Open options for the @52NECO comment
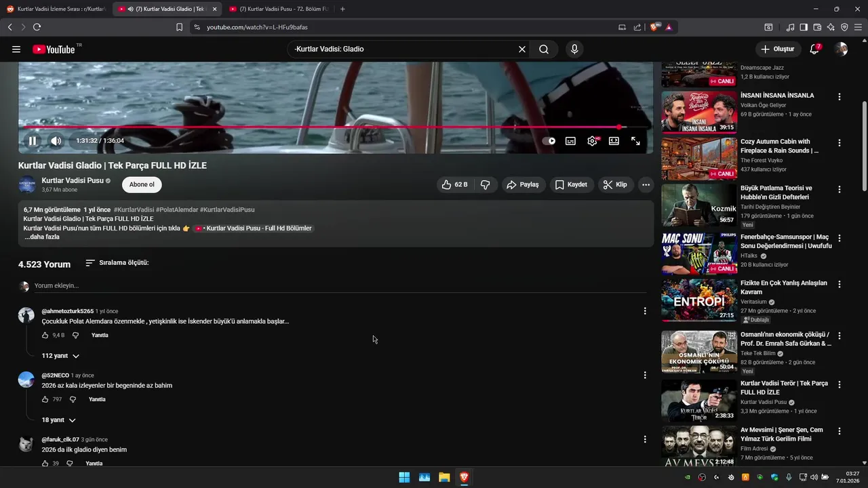The width and height of the screenshot is (868, 488). pos(645,375)
